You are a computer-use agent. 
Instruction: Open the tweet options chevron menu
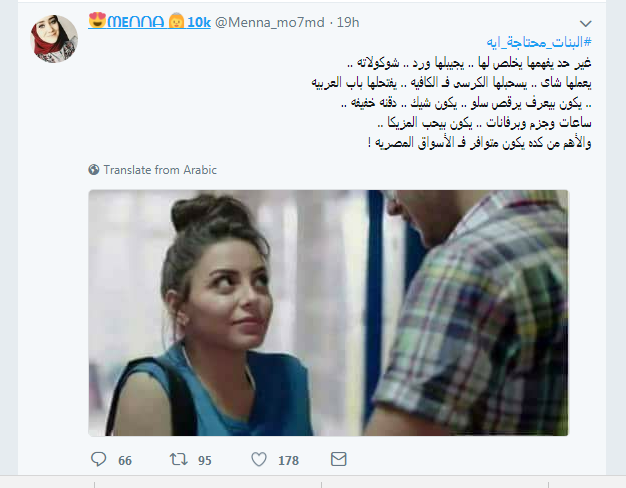click(x=585, y=24)
